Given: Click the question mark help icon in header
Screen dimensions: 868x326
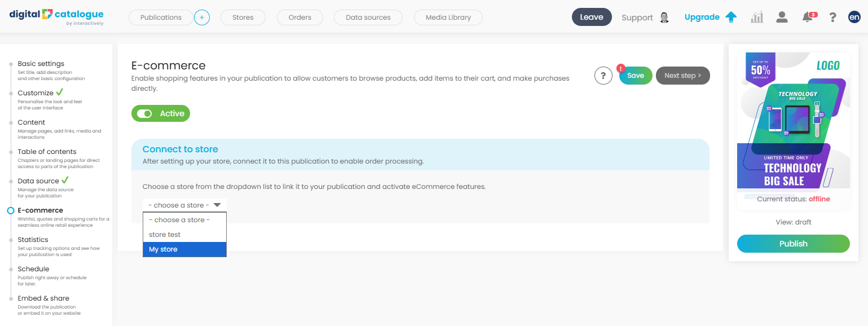Looking at the screenshot, I should [832, 17].
